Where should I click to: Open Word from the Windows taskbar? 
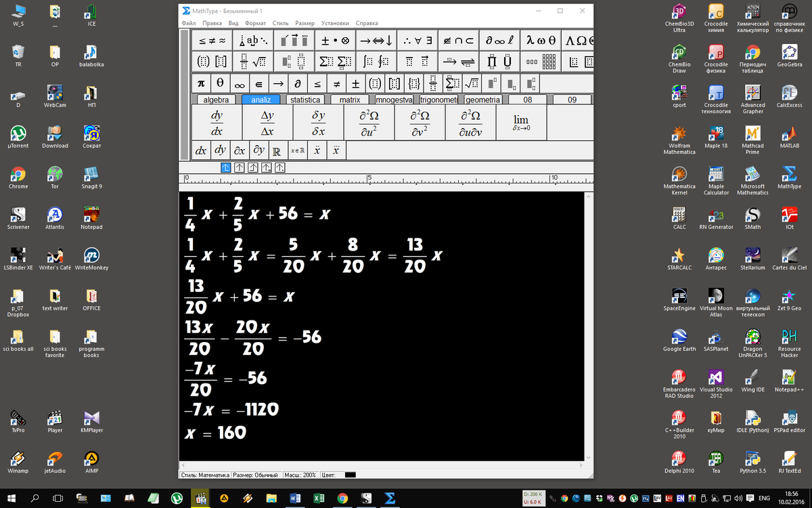(x=295, y=499)
